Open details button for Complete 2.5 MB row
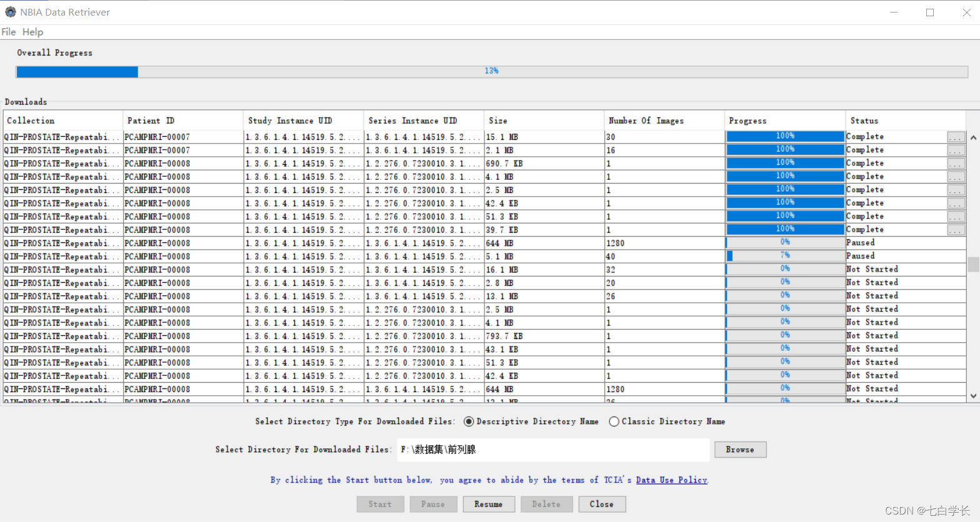The height and width of the screenshot is (522, 980). click(x=956, y=190)
